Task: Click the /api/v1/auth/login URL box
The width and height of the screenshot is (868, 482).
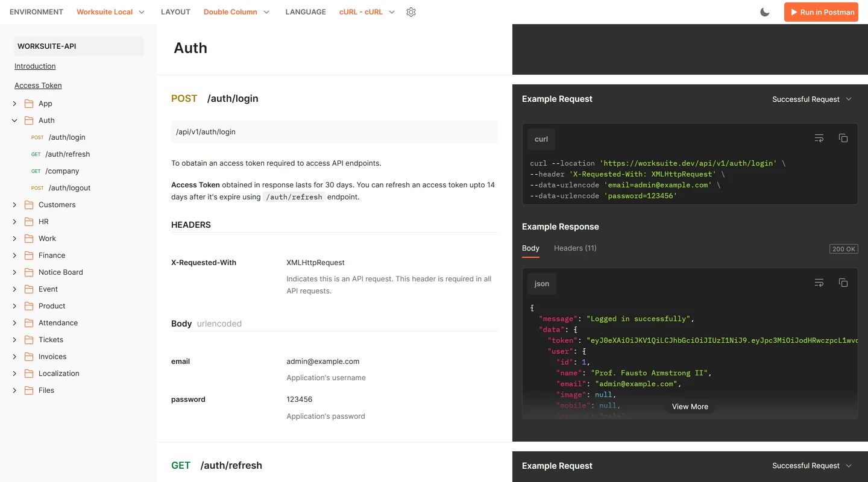Action: 335,132
